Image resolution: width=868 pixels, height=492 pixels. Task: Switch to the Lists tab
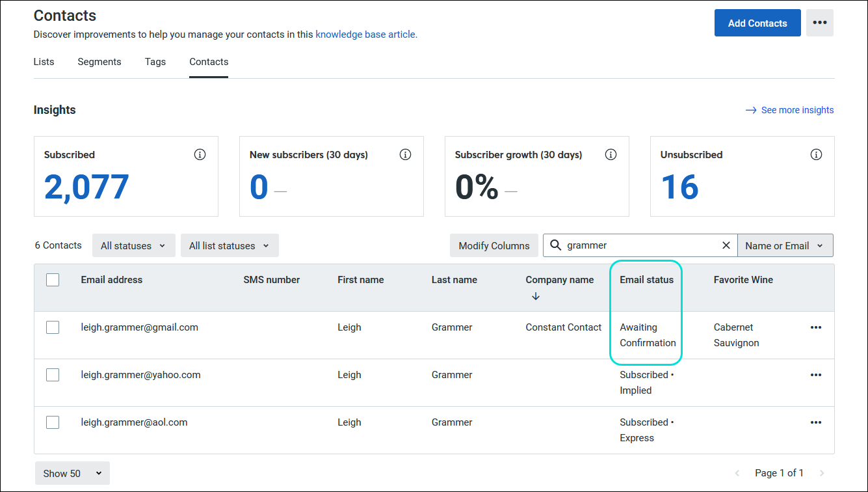[44, 62]
